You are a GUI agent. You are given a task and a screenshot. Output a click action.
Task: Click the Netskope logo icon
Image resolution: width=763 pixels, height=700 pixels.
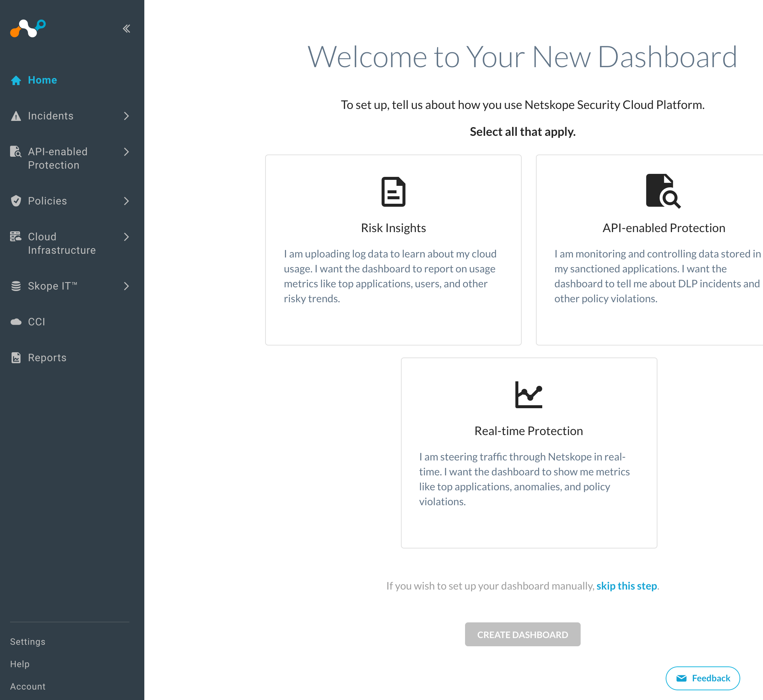(x=28, y=28)
